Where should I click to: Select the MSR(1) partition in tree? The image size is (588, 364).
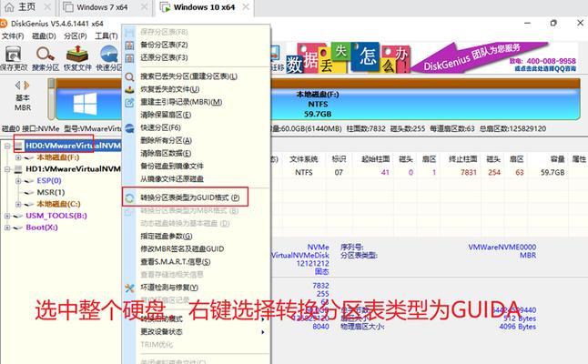[x=51, y=192]
